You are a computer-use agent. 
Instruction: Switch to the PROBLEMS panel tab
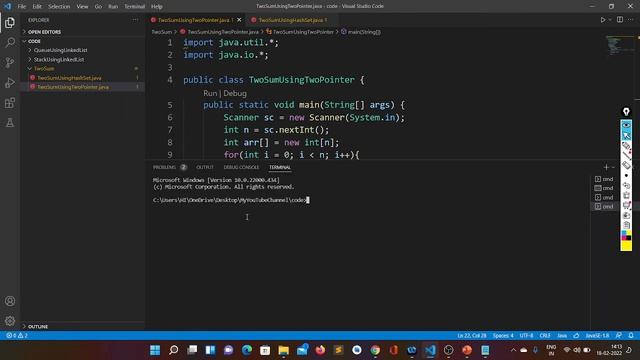[164, 167]
